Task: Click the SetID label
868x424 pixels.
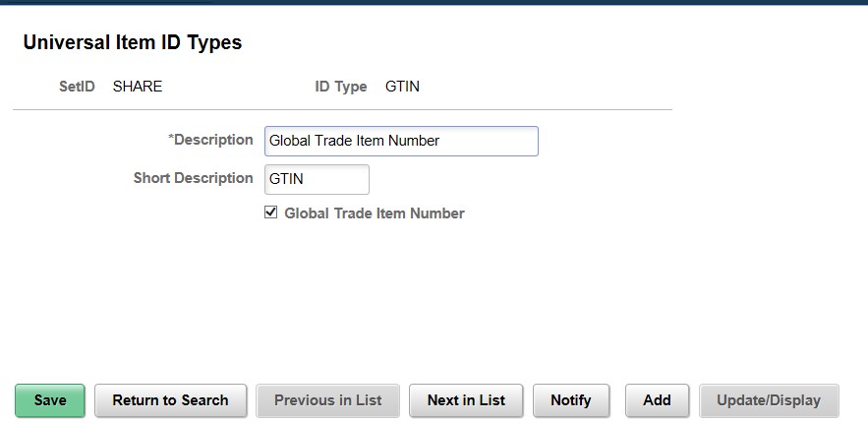Action: tap(77, 87)
